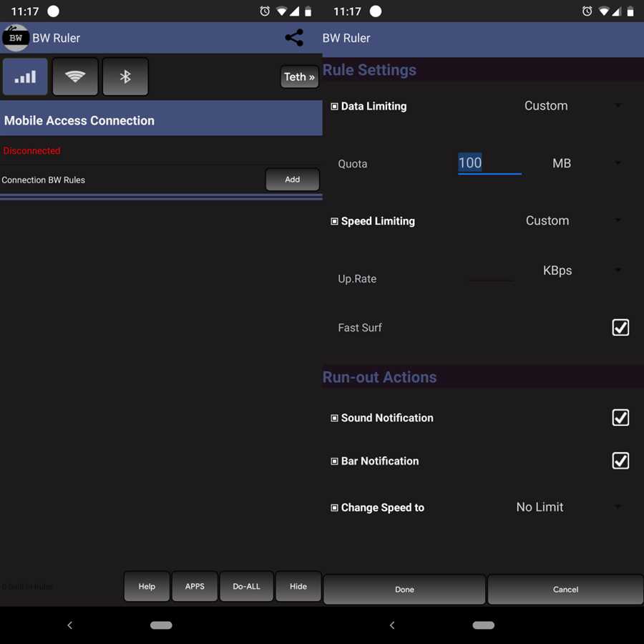Viewport: 644px width, 644px height.
Task: Tap the Mobile Access Connection header
Action: 161,119
